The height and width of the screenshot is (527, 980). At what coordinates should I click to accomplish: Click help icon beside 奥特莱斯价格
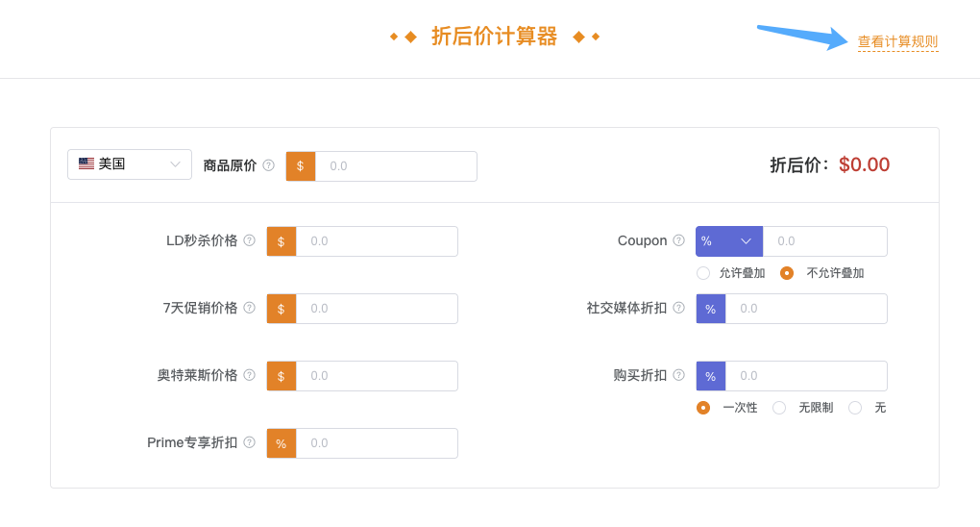point(250,375)
